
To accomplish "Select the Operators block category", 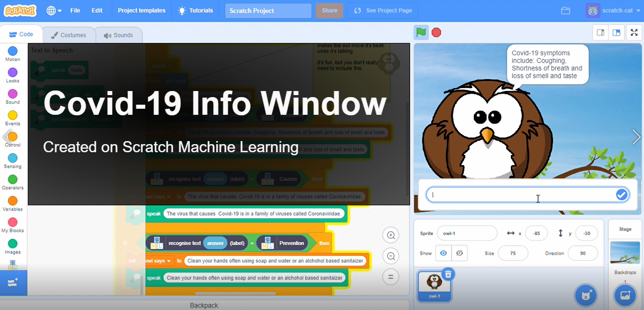I will point(13,183).
